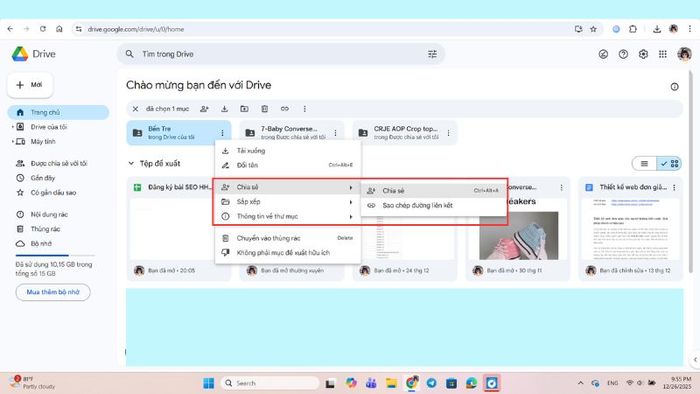Open the Google apps grid
Viewport: 700px width, 394px height.
(662, 54)
